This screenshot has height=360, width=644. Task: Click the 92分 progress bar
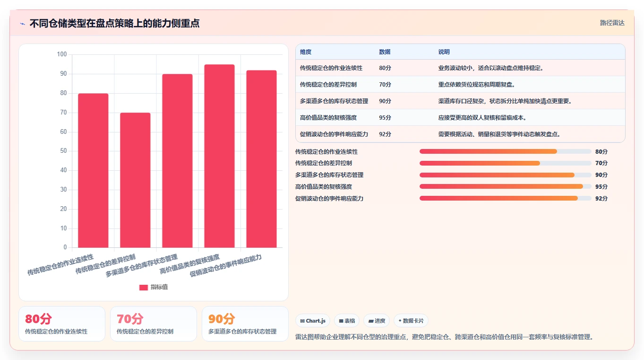click(x=506, y=198)
